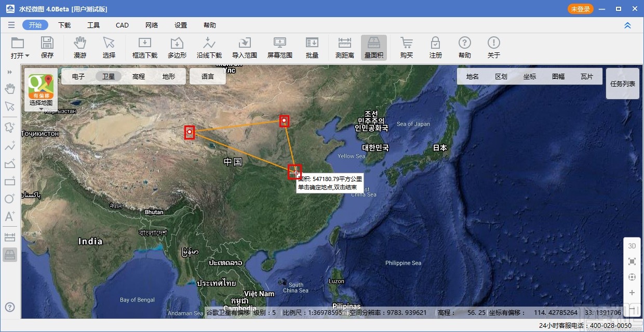Pick the sidebar add-point marker tool
Screen dimensions: 644x332
click(10, 128)
